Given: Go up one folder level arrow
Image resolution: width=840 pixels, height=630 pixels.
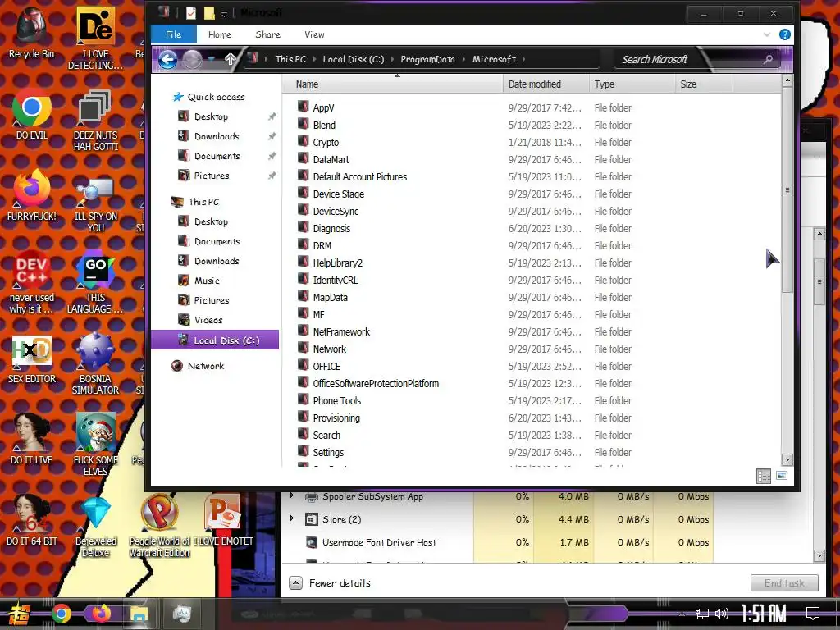Looking at the screenshot, I should click(231, 59).
